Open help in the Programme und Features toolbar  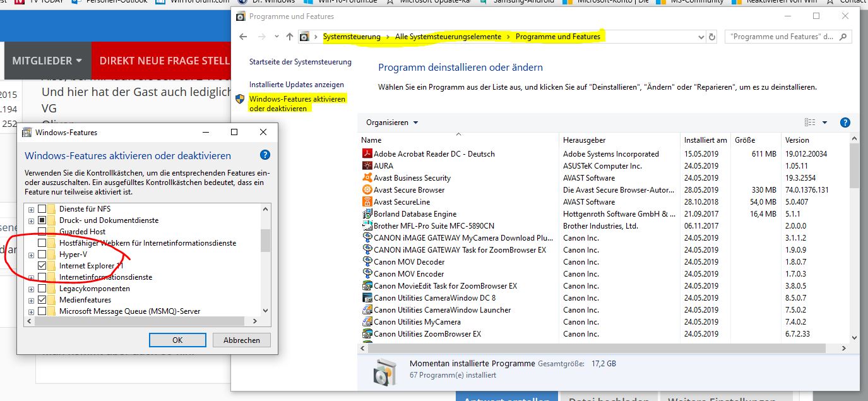point(845,123)
